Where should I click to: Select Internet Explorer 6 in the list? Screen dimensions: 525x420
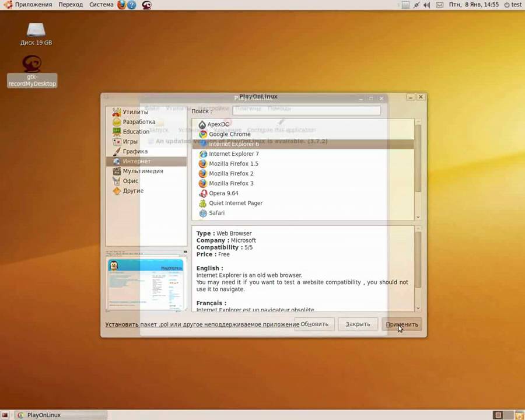click(x=303, y=144)
